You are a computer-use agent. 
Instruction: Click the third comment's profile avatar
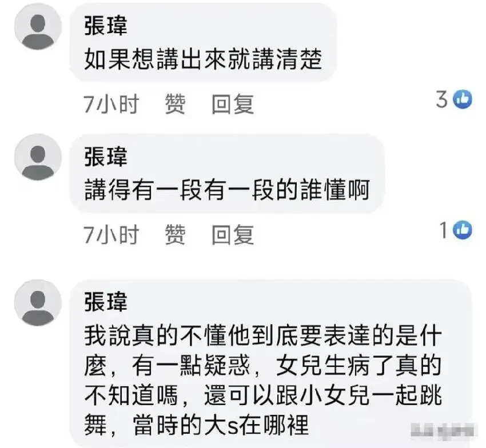pos(38,303)
